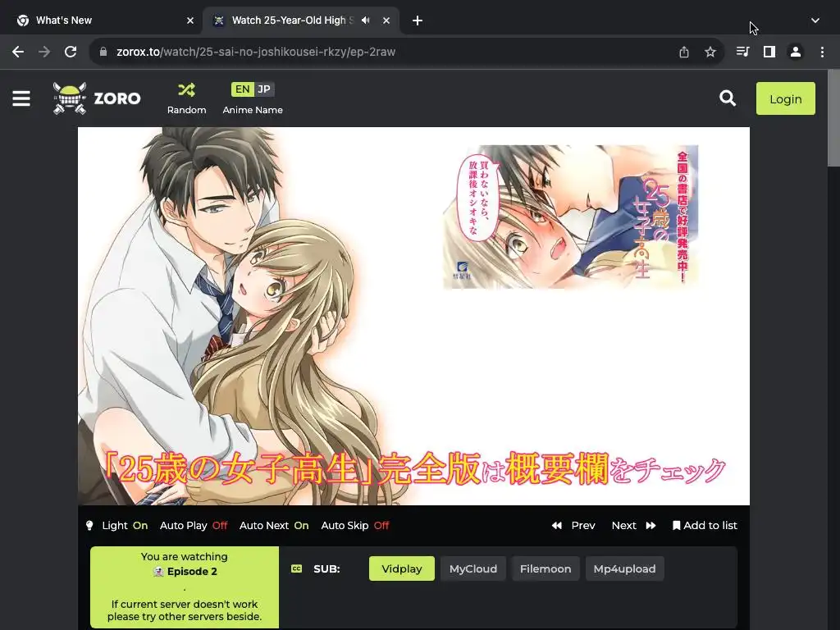Go back in browser history
The width and height of the screenshot is (840, 630).
[x=18, y=52]
